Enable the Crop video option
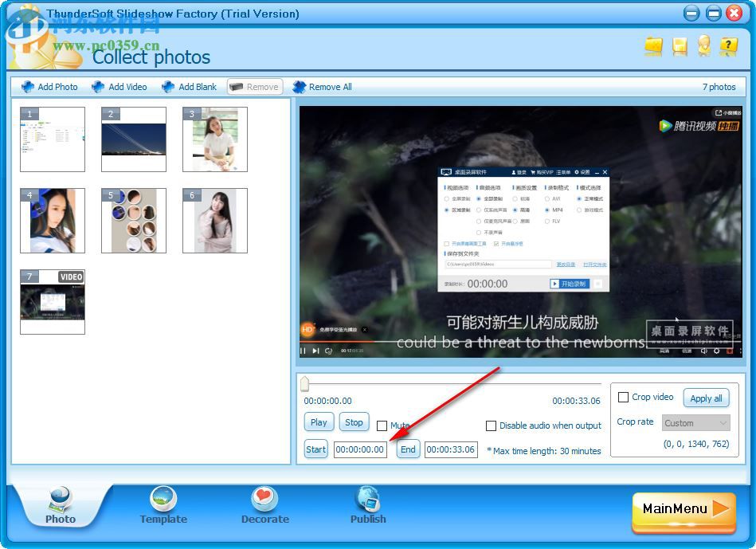 pyautogui.click(x=625, y=397)
